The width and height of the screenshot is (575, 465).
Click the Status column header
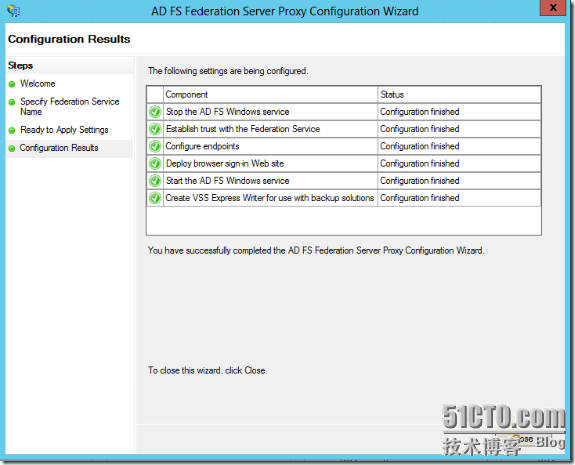(x=459, y=95)
